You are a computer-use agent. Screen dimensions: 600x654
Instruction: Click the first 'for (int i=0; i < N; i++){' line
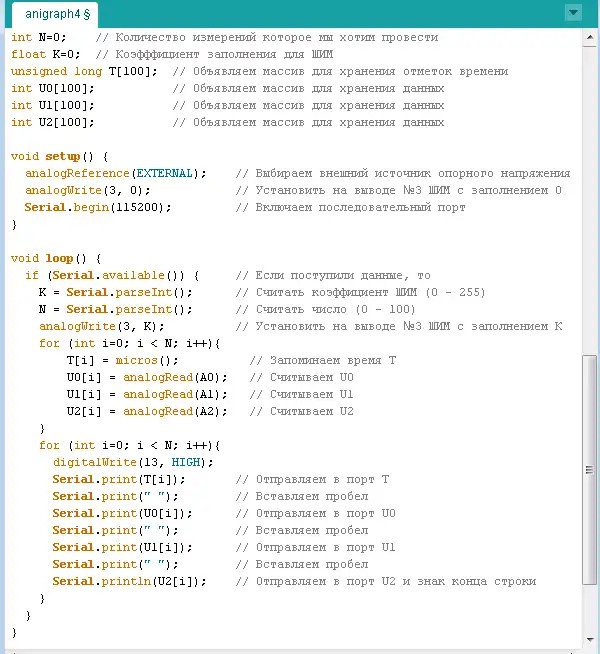130,344
